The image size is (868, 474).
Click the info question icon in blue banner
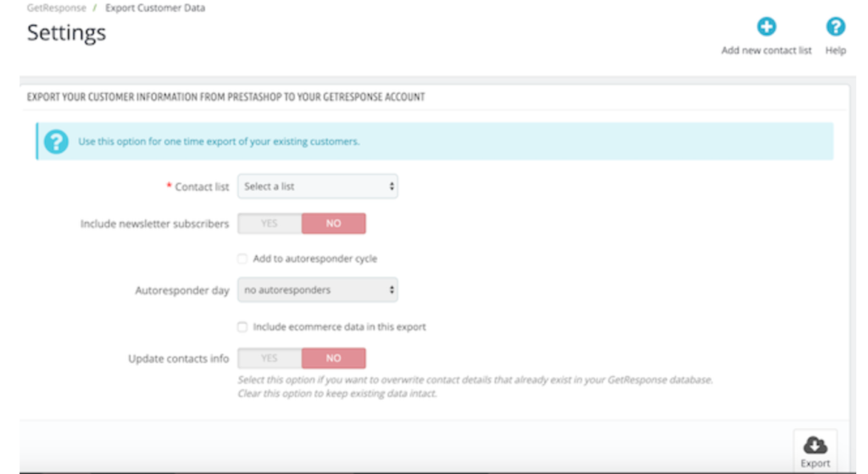pyautogui.click(x=56, y=142)
